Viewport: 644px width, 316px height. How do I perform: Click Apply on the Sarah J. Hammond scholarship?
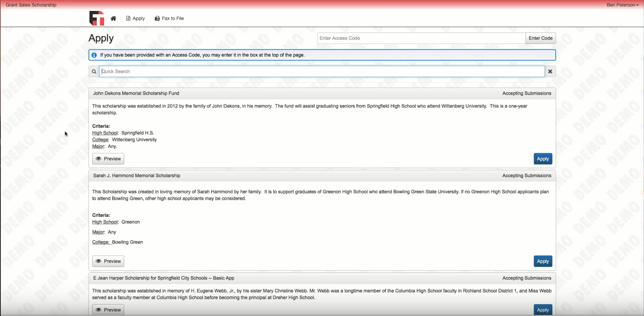[x=543, y=261]
